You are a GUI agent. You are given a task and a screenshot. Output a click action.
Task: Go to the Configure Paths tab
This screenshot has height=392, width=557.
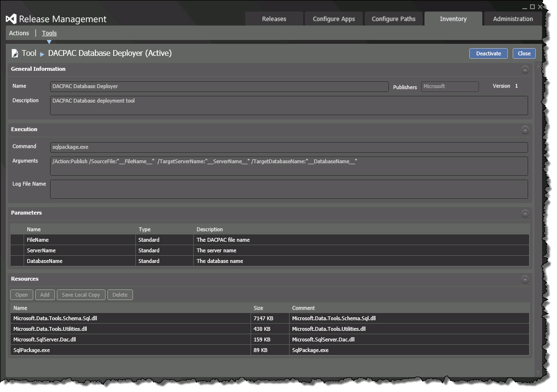tap(393, 19)
